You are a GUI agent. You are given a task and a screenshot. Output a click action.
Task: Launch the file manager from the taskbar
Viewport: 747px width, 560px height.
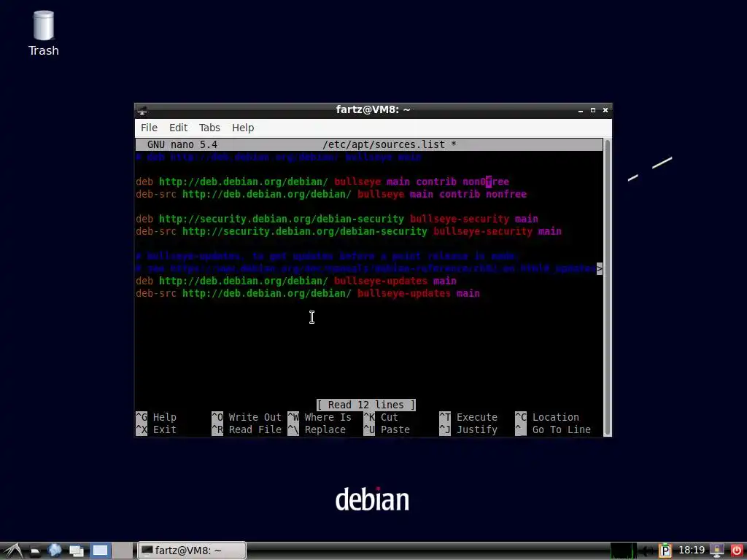coord(35,551)
